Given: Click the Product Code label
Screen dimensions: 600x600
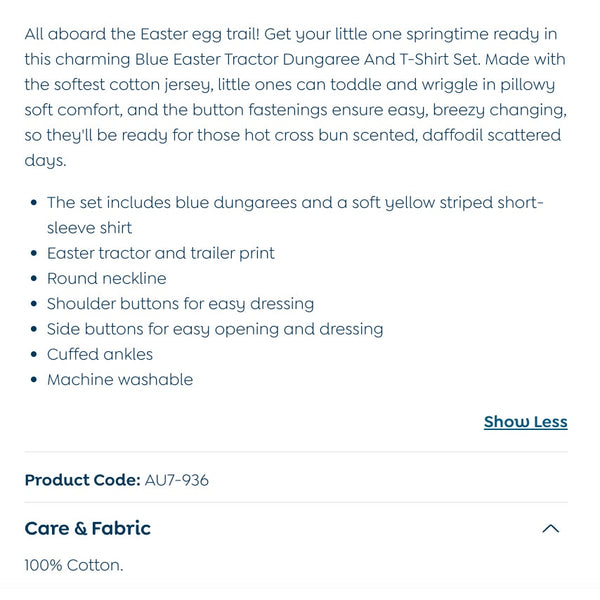Looking at the screenshot, I should click(x=82, y=480).
